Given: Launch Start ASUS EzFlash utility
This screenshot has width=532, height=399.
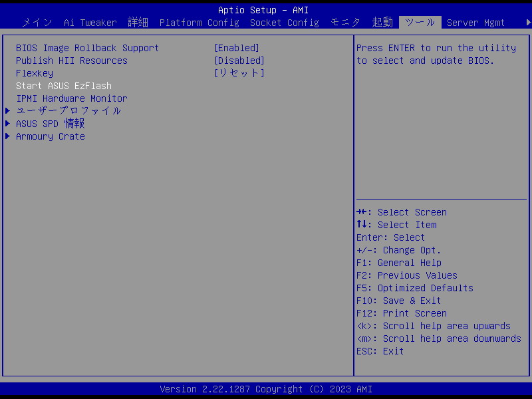Looking at the screenshot, I should point(64,86).
